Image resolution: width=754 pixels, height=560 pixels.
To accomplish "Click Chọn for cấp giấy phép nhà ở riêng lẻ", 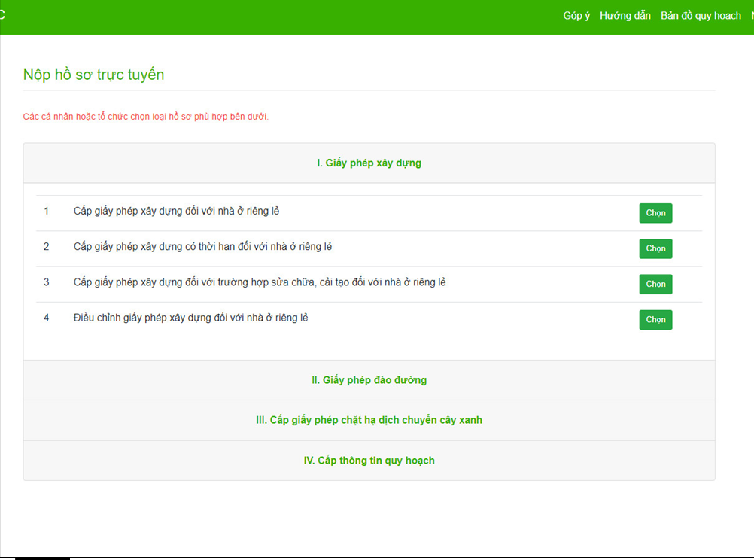I will pos(655,213).
